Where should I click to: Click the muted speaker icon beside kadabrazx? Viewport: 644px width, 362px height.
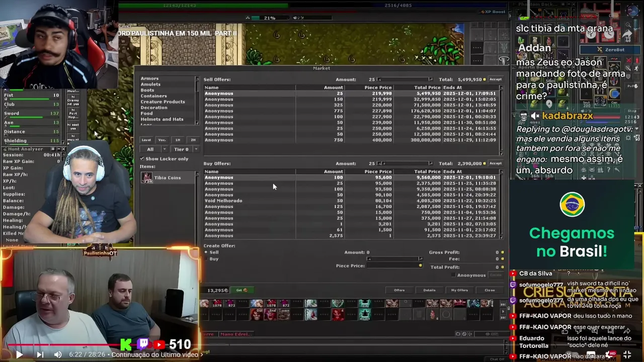pyautogui.click(x=535, y=116)
